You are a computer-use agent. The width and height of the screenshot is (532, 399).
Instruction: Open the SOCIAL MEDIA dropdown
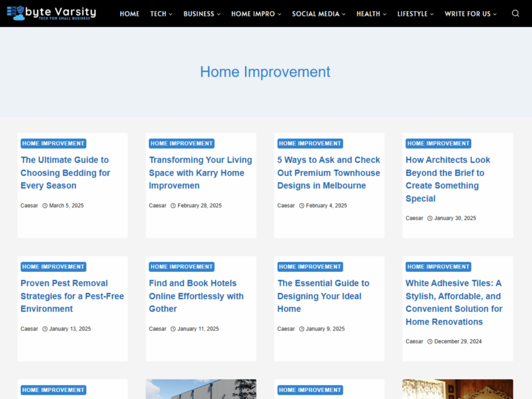pyautogui.click(x=318, y=14)
